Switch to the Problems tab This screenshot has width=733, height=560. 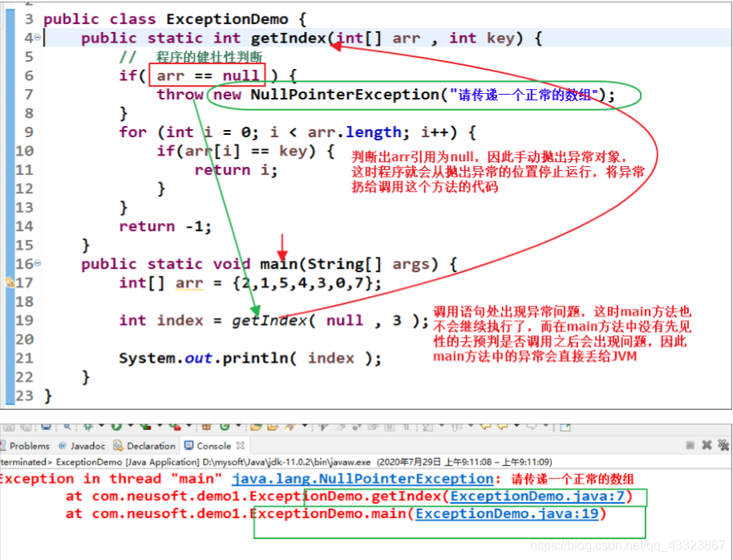pos(25,446)
